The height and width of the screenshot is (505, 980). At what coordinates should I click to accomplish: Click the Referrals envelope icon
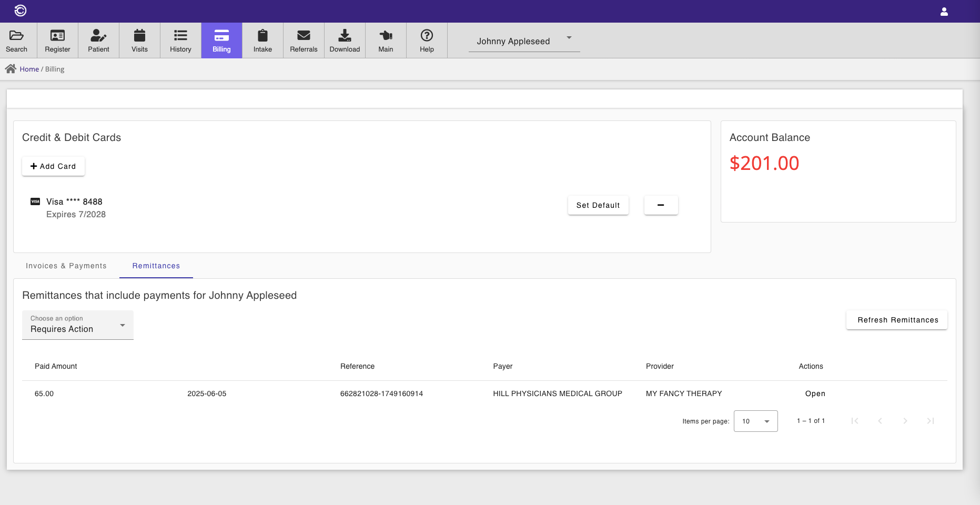(x=304, y=36)
